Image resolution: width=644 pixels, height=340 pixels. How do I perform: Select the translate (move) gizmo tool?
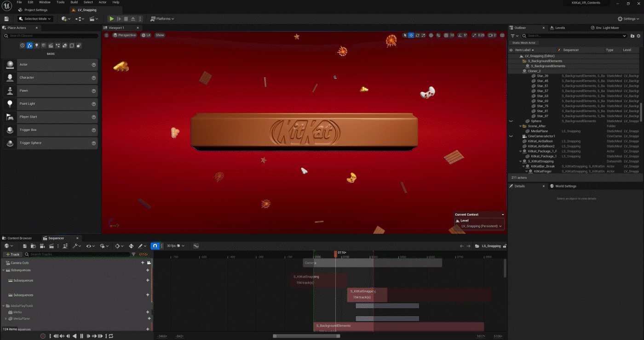click(411, 35)
